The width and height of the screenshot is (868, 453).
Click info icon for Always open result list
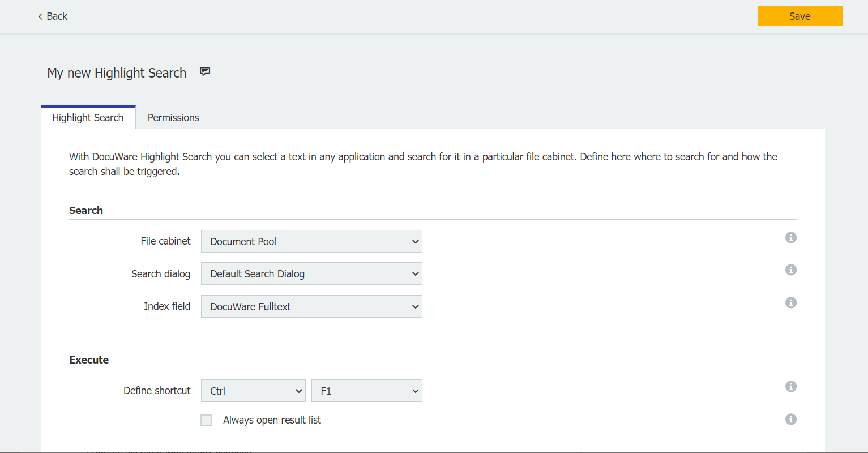(791, 420)
